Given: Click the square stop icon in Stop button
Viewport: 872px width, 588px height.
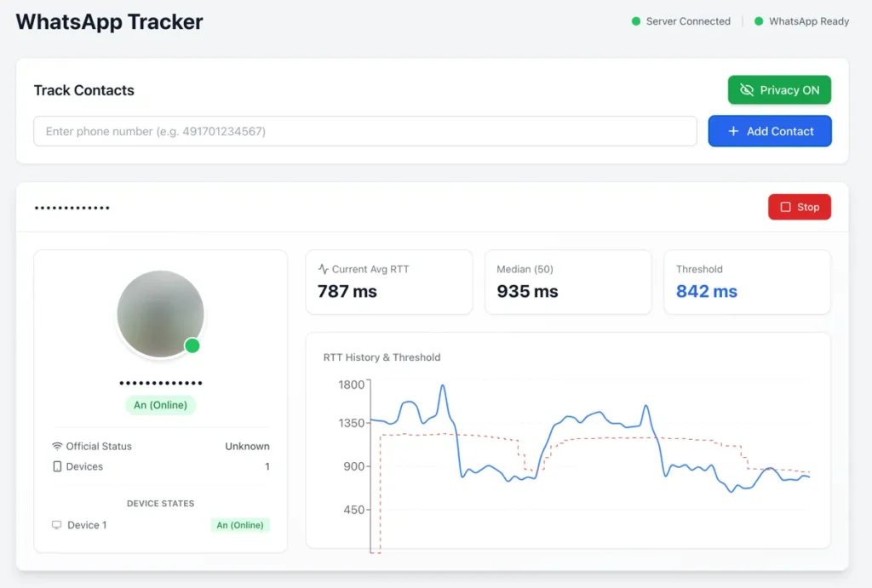Looking at the screenshot, I should 784,206.
